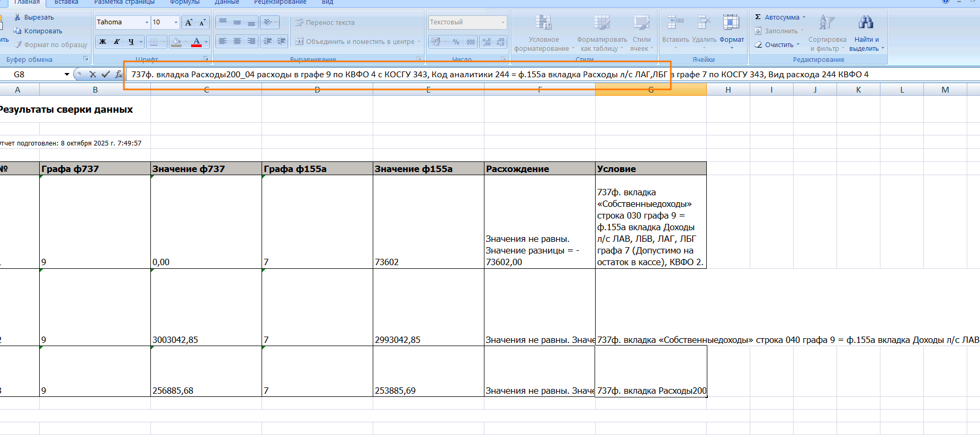Apply thousands separator 000 format
Image resolution: width=980 pixels, height=435 pixels.
pos(470,42)
